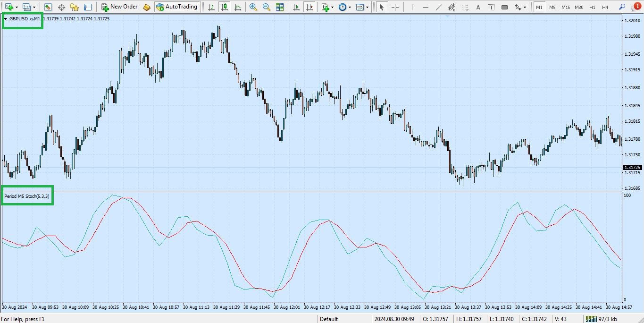Toggle chart auto scroll

click(x=296, y=7)
